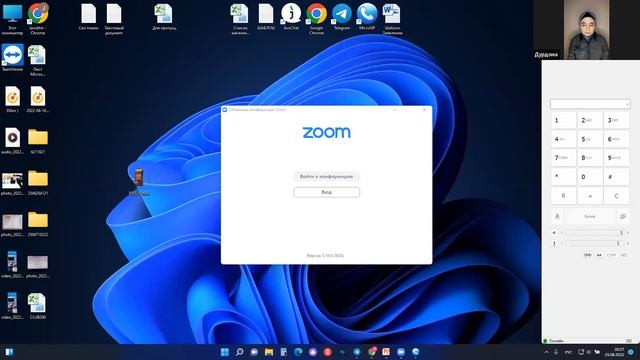Adjust the dialer microphone level slider

pos(594,243)
